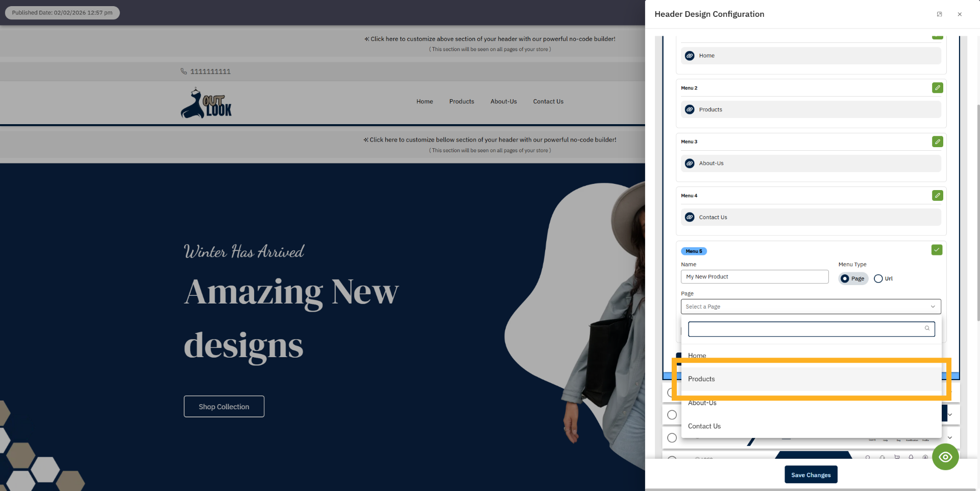This screenshot has height=491, width=980.
Task: Select the Page radio button for Menu Type
Action: [845, 278]
